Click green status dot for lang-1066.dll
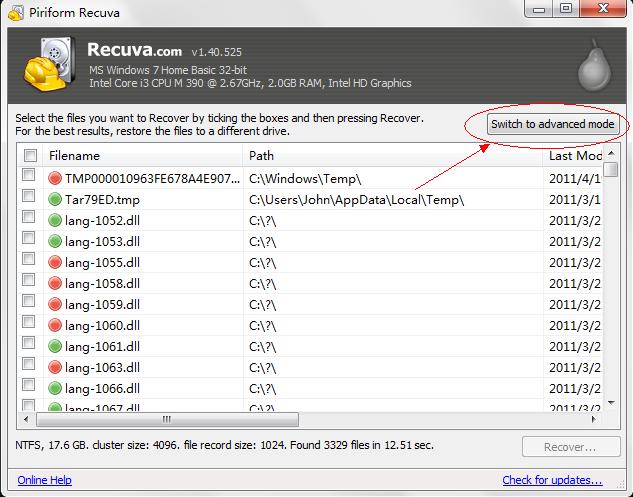Viewport: 633px width, 497px height. pos(54,388)
